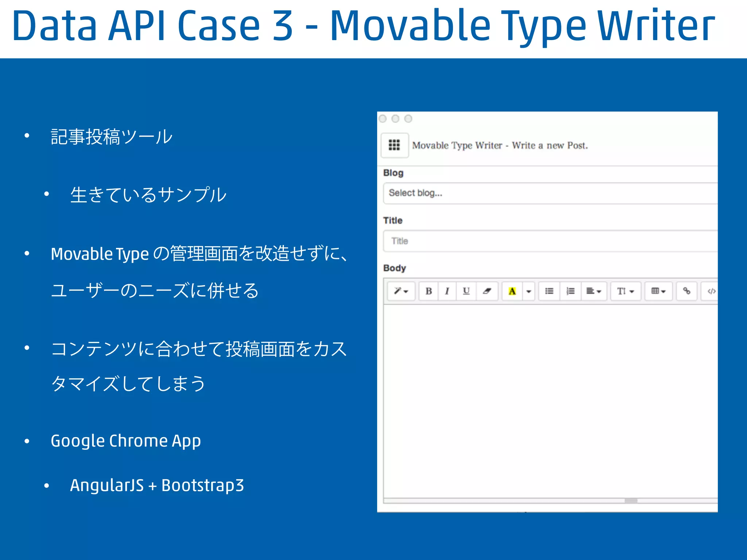This screenshot has height=560, width=747.
Task: Insert an unordered bullet list
Action: 549,291
